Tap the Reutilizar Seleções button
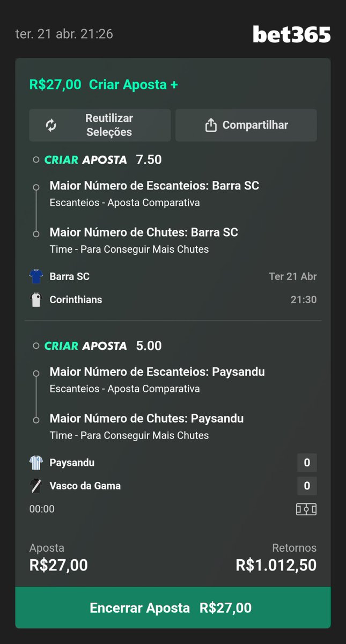 tap(100, 125)
